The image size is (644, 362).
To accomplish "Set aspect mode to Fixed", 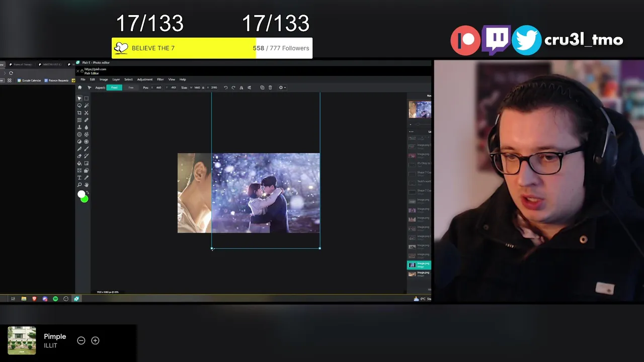I will (x=114, y=87).
